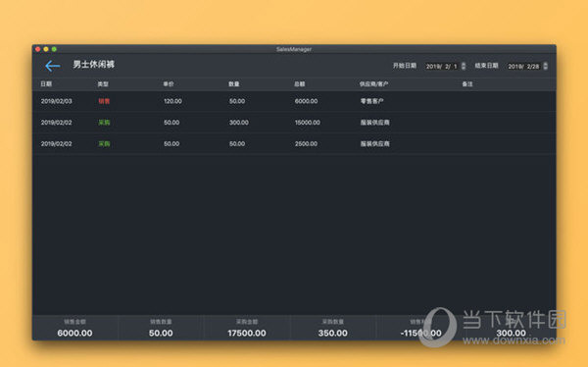Select the unit price cell 120.00
Image resolution: width=588 pixels, height=367 pixels.
tap(172, 101)
